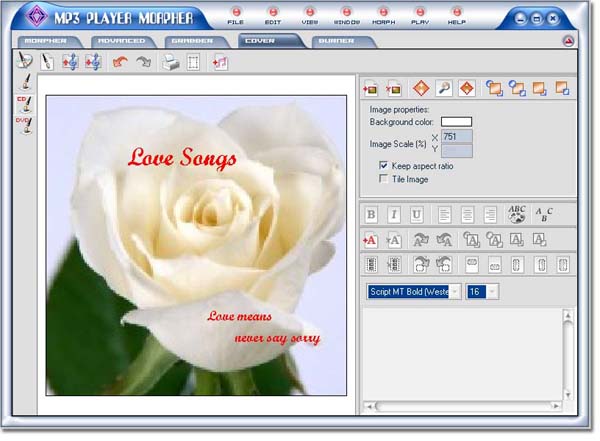Open the font size 16 dropdown
600x441 pixels.
pos(492,292)
